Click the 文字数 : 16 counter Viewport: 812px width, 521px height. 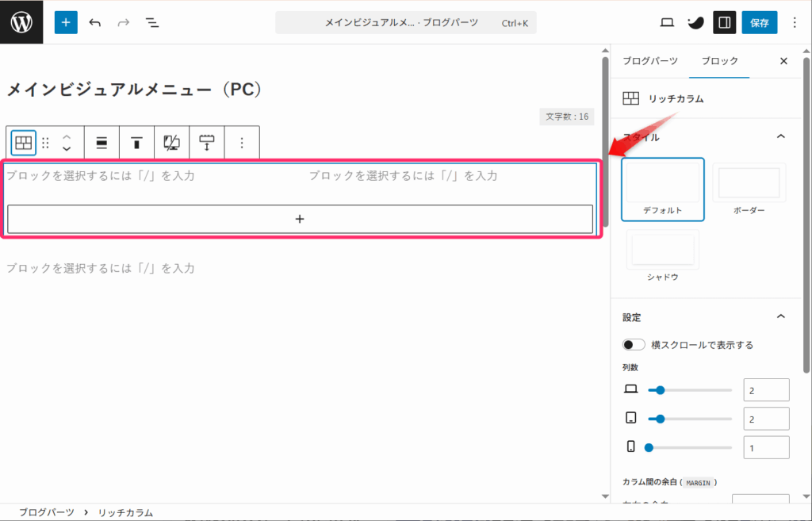pyautogui.click(x=566, y=117)
